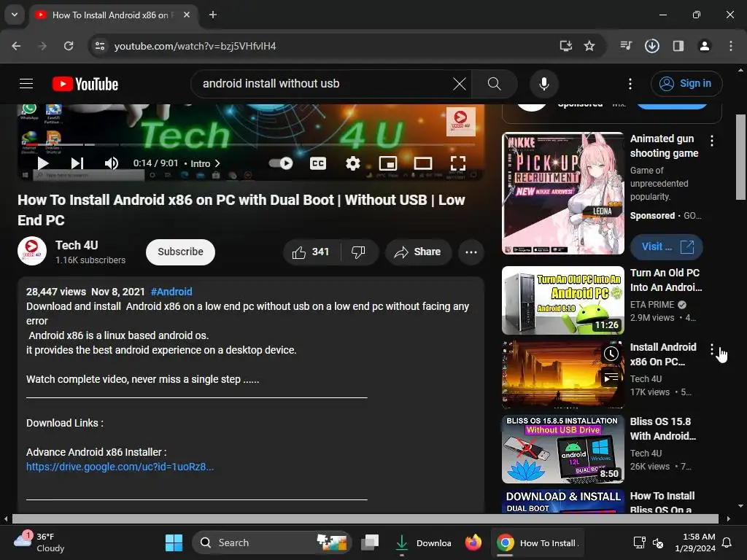Open Task View on taskbar
The width and height of the screenshot is (747, 560).
pyautogui.click(x=370, y=542)
